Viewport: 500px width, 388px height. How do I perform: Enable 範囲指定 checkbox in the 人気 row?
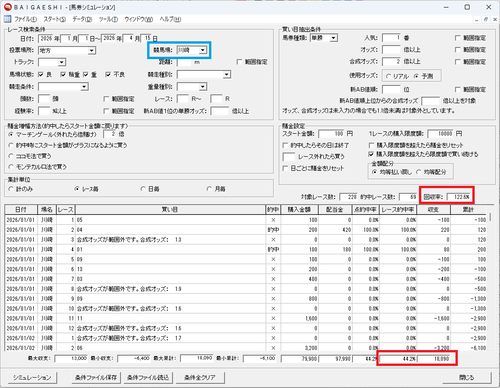458,38
